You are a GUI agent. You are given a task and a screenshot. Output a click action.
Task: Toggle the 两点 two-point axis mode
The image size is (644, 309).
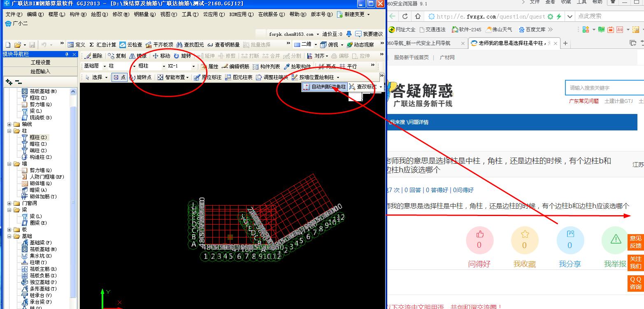pyautogui.click(x=327, y=66)
